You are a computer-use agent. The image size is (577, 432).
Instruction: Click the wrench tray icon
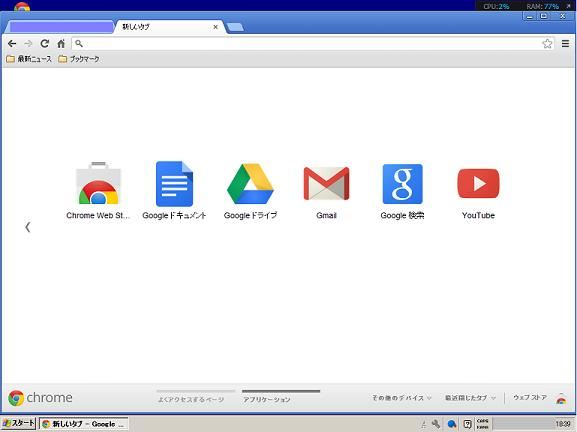click(436, 424)
